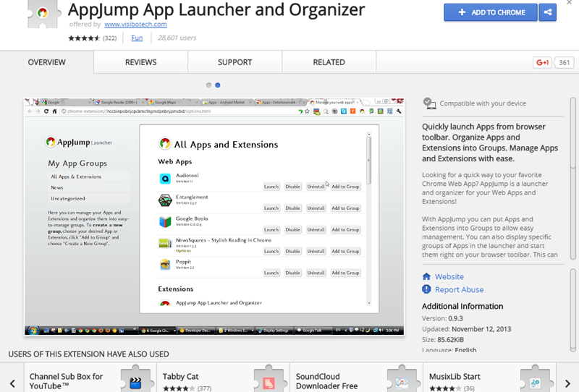Click the AppJump extension puzzle icon
Image resolution: width=579 pixels, height=392 pixels.
(44, 14)
